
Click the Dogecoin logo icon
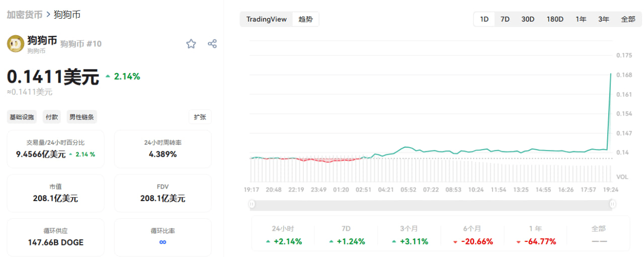(16, 44)
